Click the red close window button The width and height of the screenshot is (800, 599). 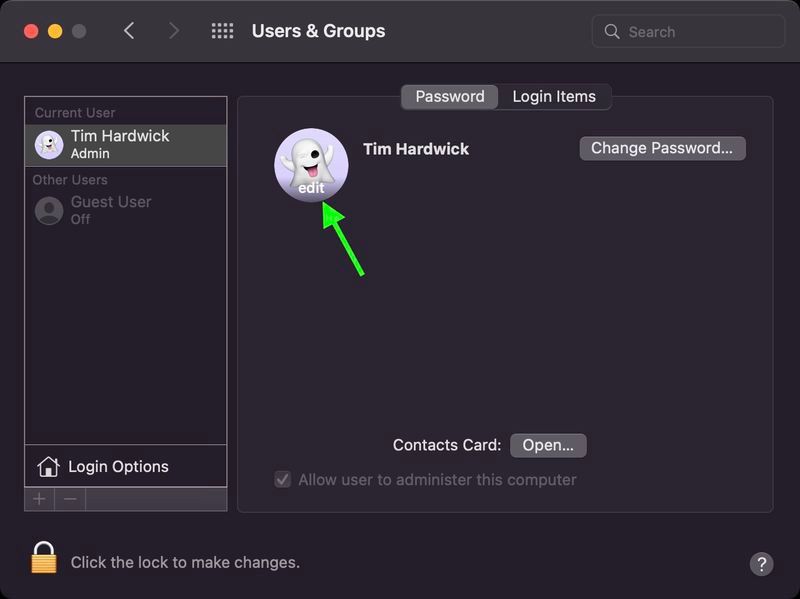coord(31,31)
